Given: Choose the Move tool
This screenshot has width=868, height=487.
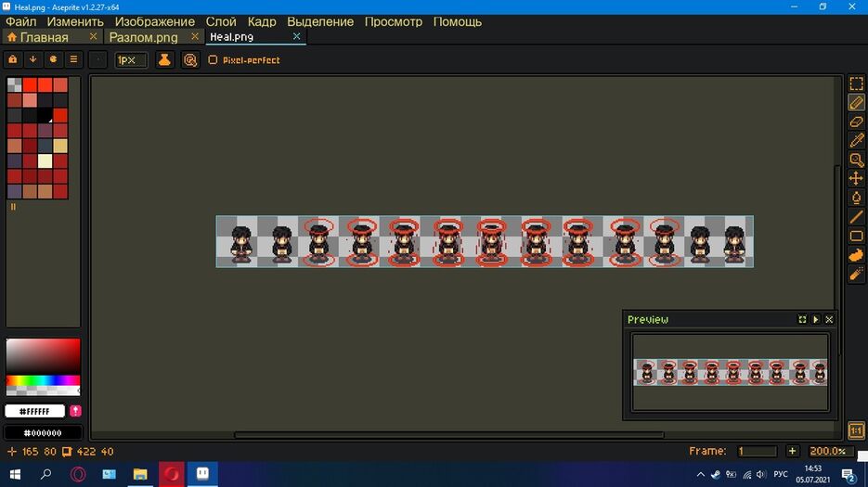Looking at the screenshot, I should (x=856, y=179).
